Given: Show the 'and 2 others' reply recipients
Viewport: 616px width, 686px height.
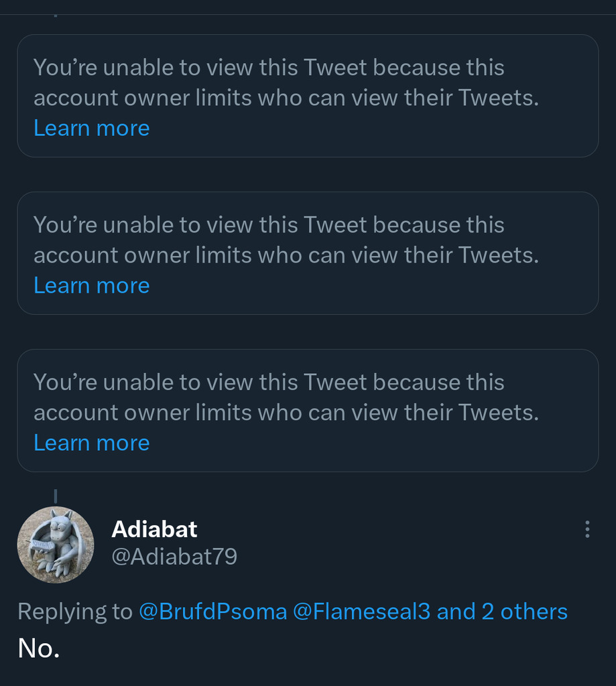Looking at the screenshot, I should (x=502, y=611).
